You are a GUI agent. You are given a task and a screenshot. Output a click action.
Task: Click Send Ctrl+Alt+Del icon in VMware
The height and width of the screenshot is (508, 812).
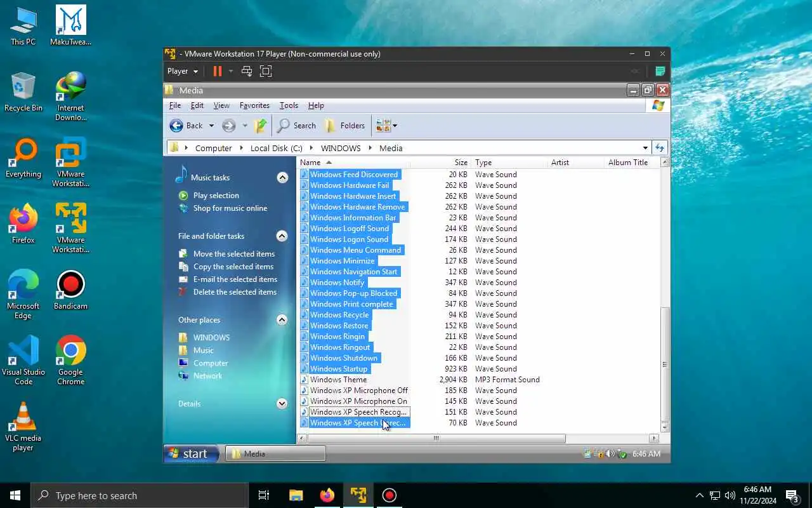click(247, 71)
